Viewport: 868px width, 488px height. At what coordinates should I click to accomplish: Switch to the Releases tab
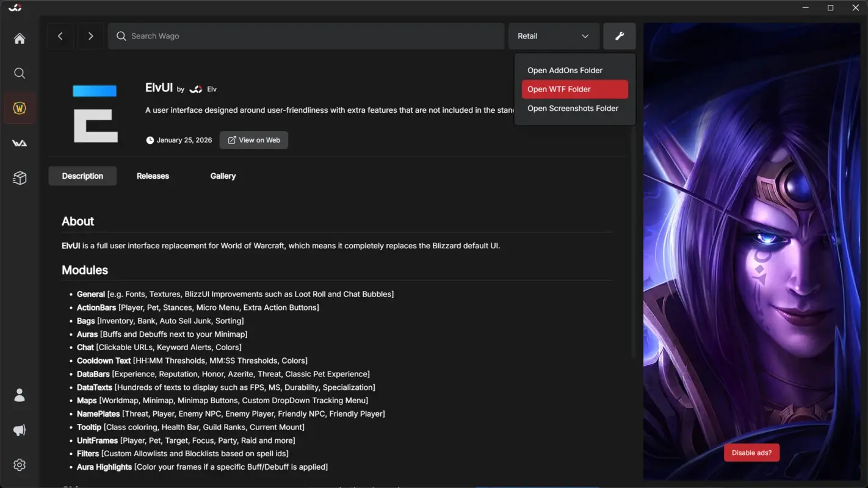tap(153, 176)
